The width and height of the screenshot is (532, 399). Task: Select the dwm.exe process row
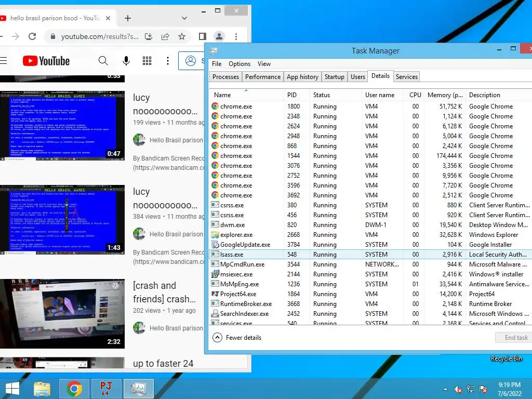[x=370, y=225]
